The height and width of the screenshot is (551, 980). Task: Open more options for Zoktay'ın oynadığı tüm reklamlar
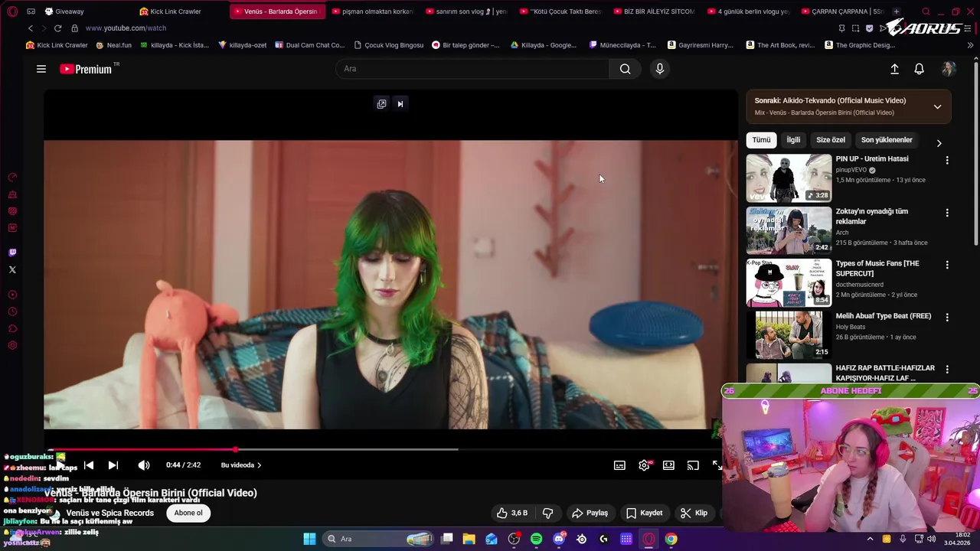tap(947, 213)
